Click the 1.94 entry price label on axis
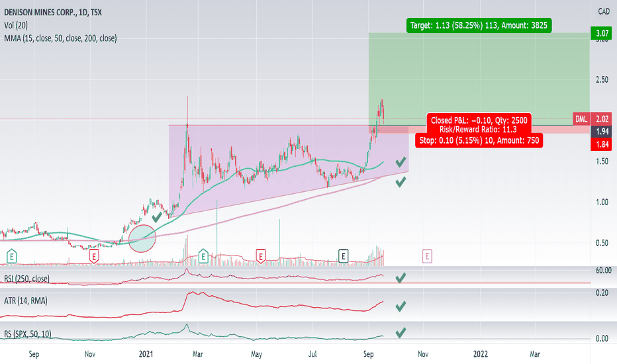Image resolution: width=617 pixels, height=364 pixels. [602, 132]
